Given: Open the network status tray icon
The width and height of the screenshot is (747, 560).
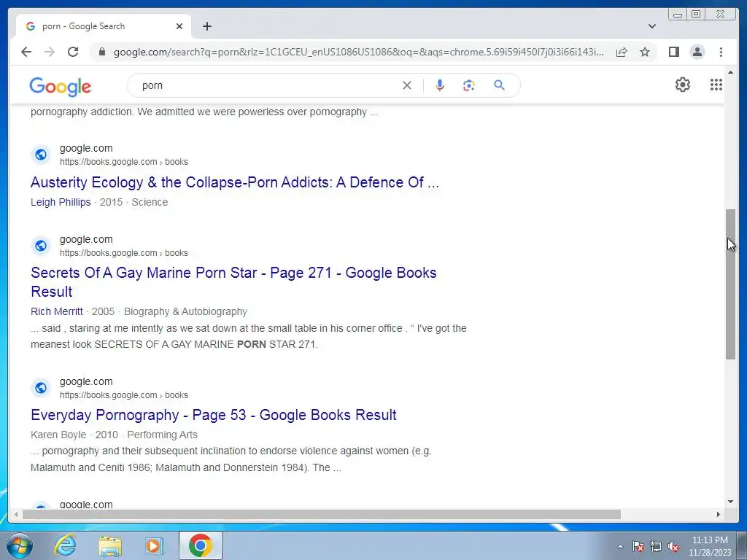Looking at the screenshot, I should [x=656, y=546].
